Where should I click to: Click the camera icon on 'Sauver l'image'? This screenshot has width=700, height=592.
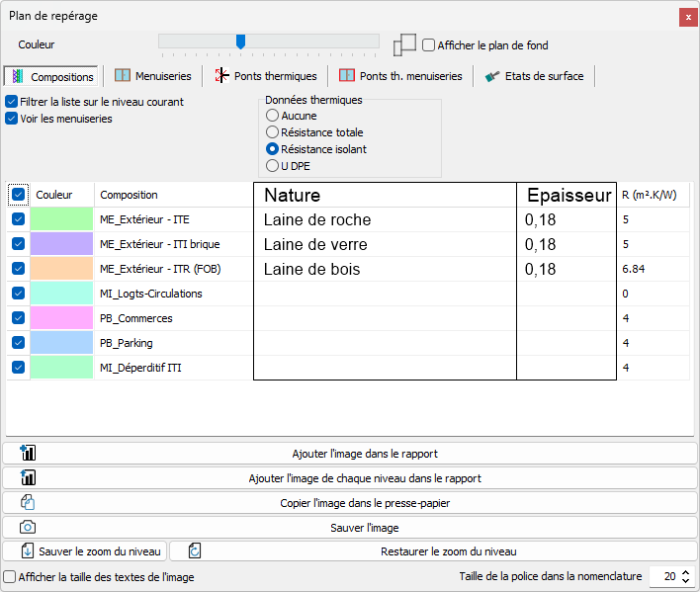tap(28, 528)
